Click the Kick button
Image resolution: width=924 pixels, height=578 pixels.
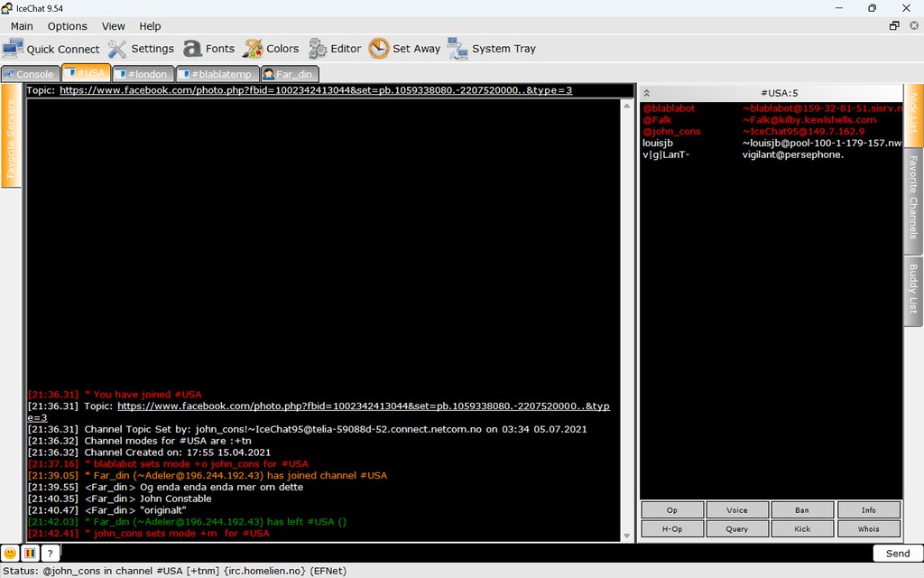pos(802,528)
